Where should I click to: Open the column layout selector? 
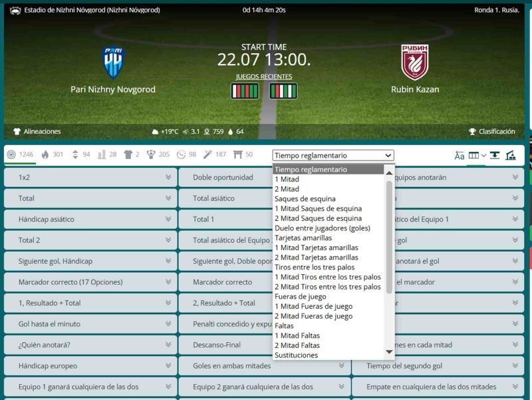pyautogui.click(x=477, y=156)
